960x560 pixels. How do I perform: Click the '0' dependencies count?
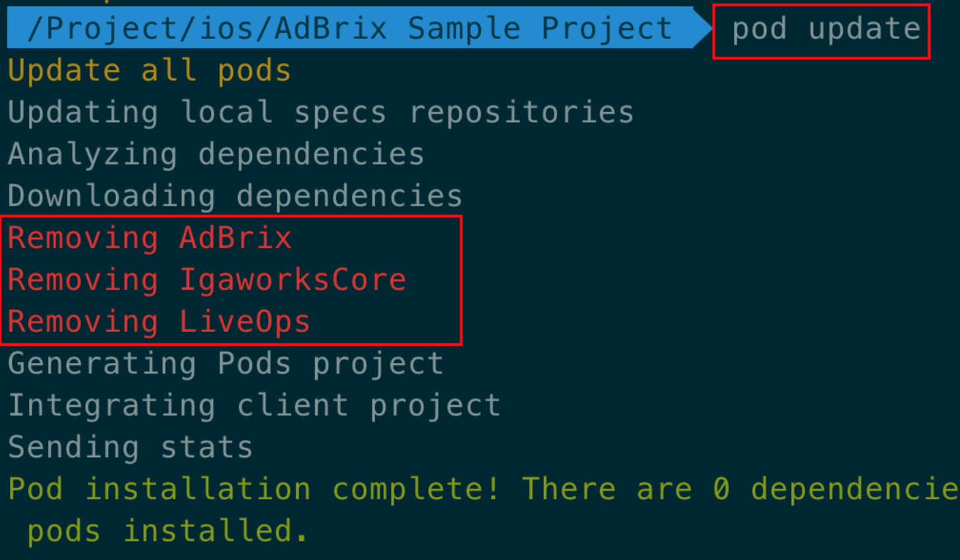[721, 490]
